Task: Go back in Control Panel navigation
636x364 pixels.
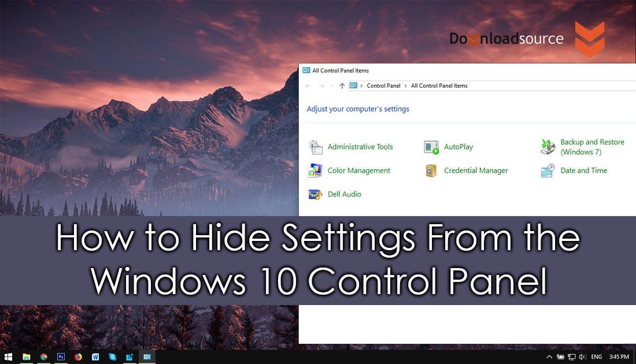Action: click(308, 86)
